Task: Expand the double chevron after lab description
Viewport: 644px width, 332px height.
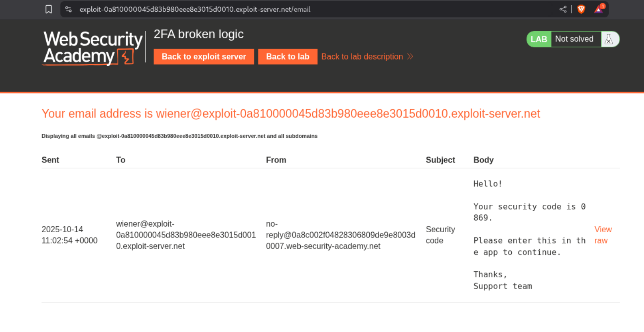Action: [x=410, y=57]
